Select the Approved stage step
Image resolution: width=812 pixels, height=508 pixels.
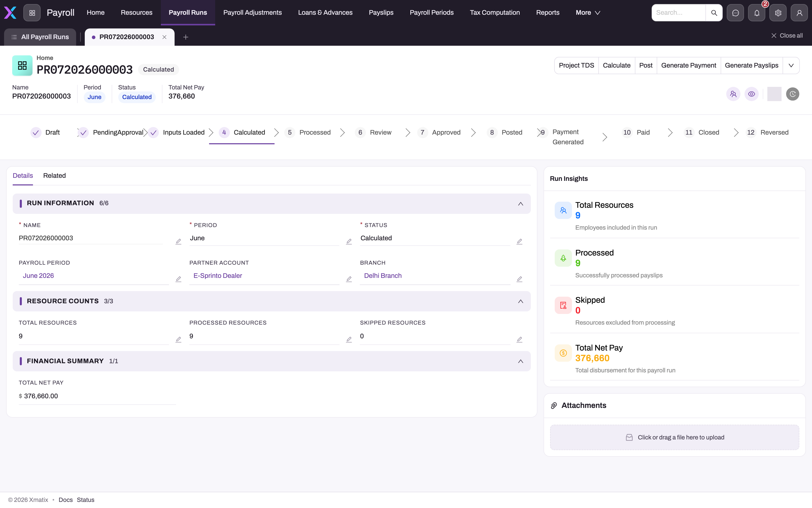[439, 132]
